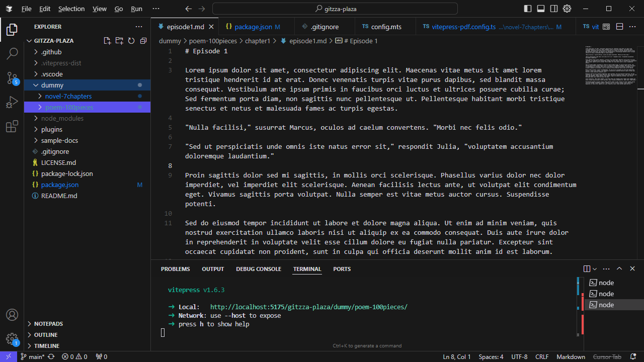Viewport: 644px width, 362px height.
Task: Open the Manage gear at activity bar bottom
Action: pos(12,339)
